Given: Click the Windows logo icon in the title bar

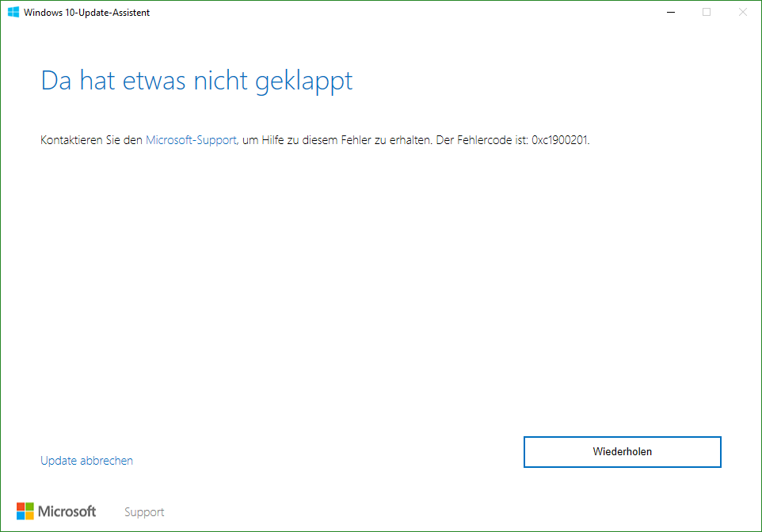Looking at the screenshot, I should pyautogui.click(x=13, y=12).
